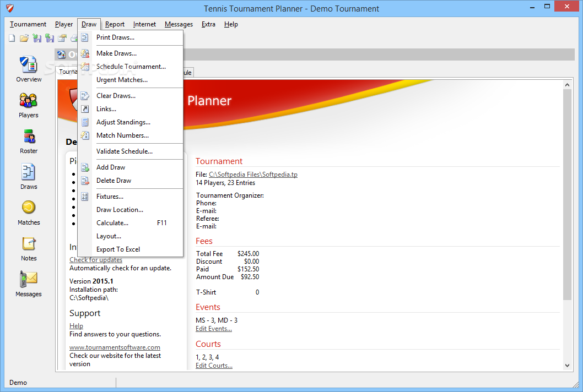Open the Matches tennis ball icon

click(x=29, y=208)
